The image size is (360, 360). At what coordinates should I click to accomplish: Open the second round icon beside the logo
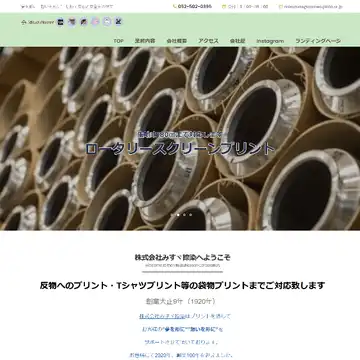point(72,22)
